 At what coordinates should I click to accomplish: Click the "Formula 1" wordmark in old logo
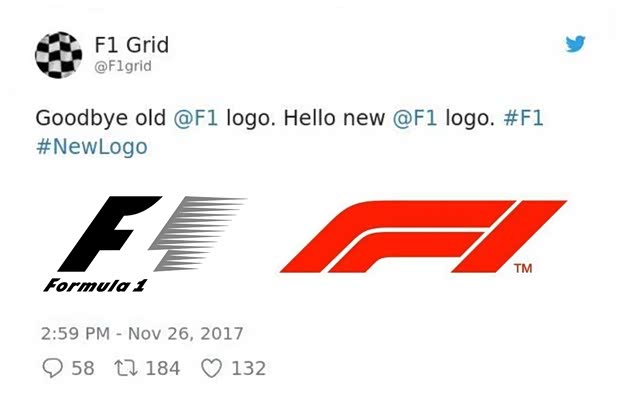(94, 286)
